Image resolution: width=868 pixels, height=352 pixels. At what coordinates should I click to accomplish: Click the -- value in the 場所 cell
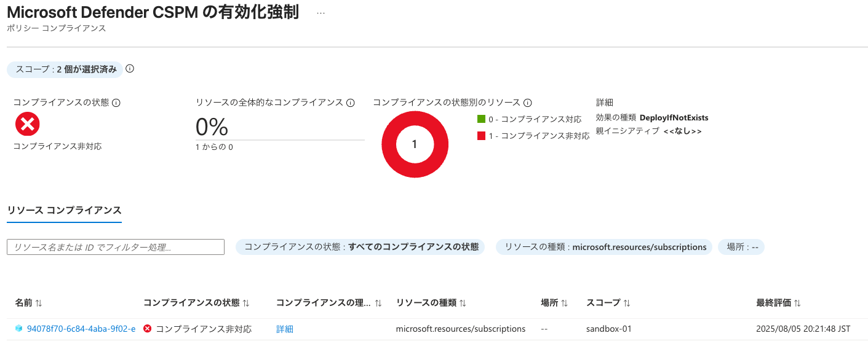pos(544,329)
